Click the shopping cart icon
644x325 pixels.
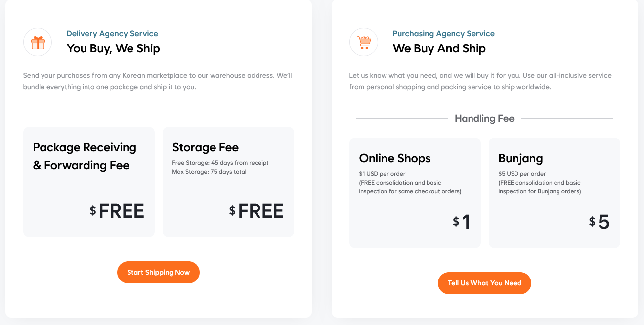[x=364, y=43]
